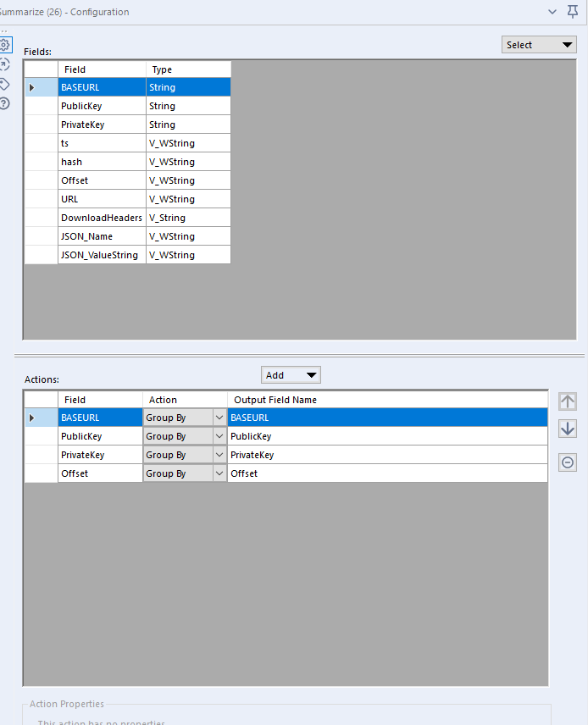Open Action dropdown for PrivateKey row
This screenshot has width=588, height=725.
coord(219,455)
